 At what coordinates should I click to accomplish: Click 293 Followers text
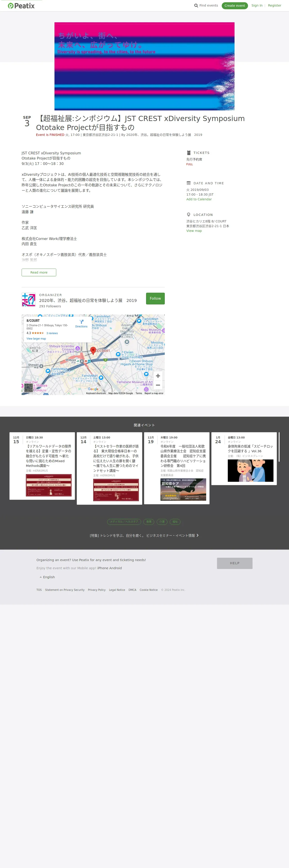[x=50, y=306]
